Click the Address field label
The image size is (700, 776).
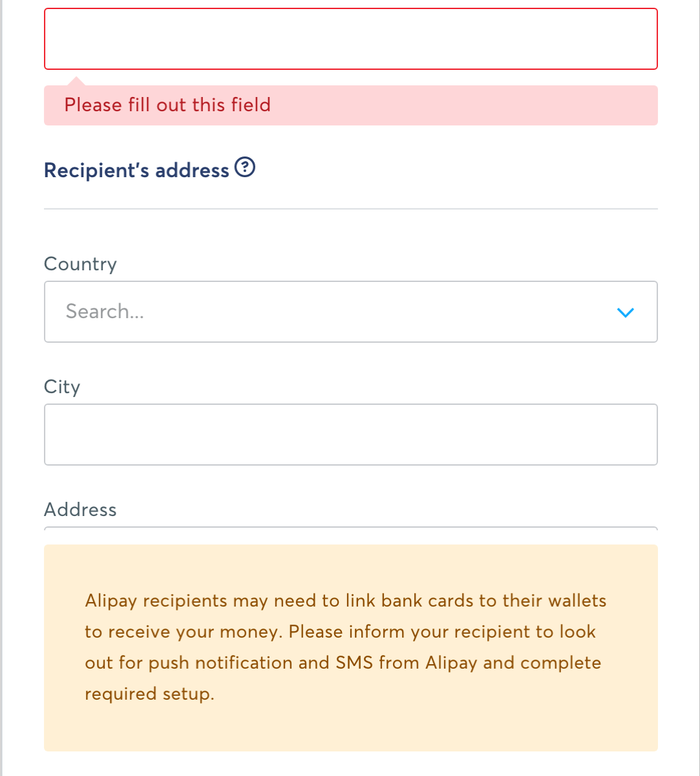80,510
